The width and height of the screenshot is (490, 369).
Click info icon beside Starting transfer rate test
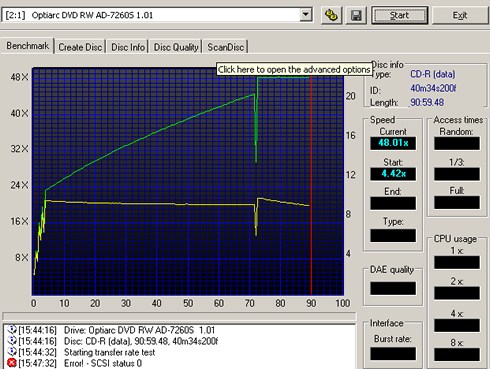pyautogui.click(x=12, y=352)
